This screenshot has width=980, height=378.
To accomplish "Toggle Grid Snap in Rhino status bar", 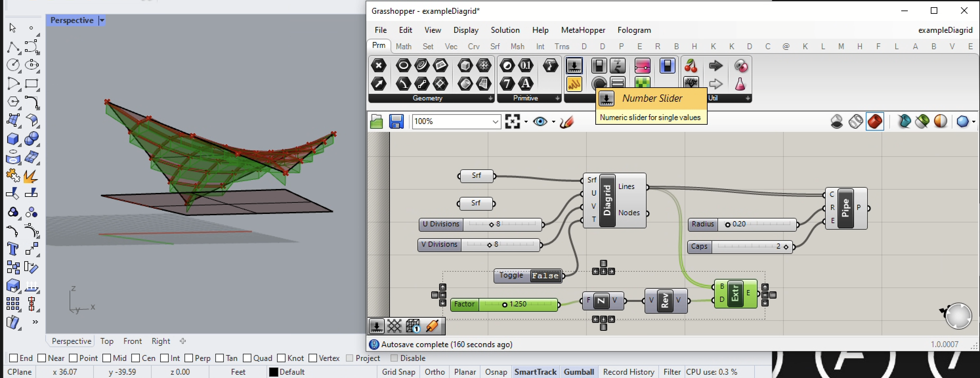I will 398,372.
